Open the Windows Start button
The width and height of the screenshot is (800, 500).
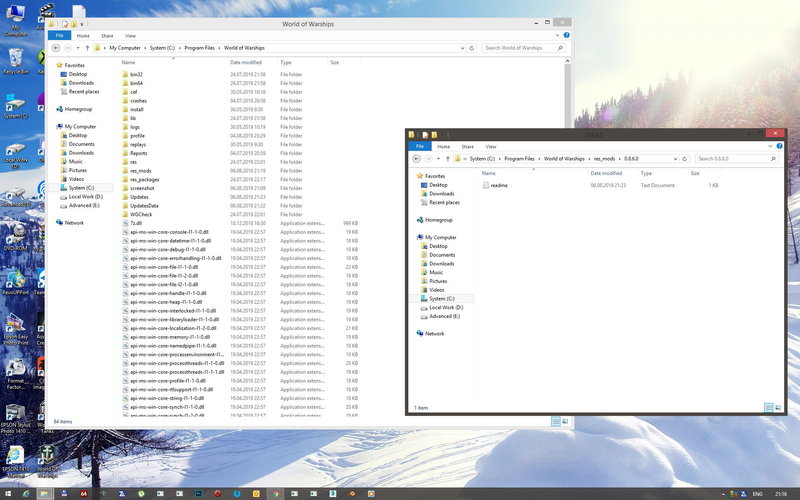pos(8,494)
